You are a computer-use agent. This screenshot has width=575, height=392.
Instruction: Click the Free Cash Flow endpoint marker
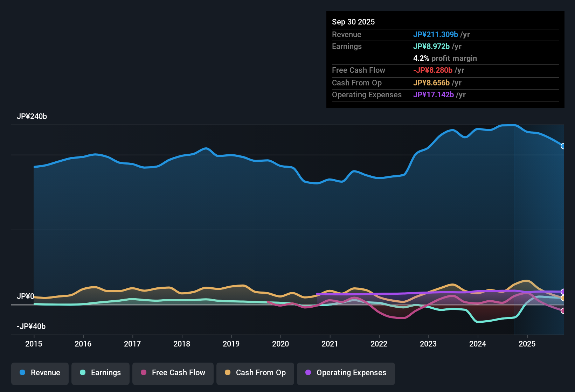563,311
